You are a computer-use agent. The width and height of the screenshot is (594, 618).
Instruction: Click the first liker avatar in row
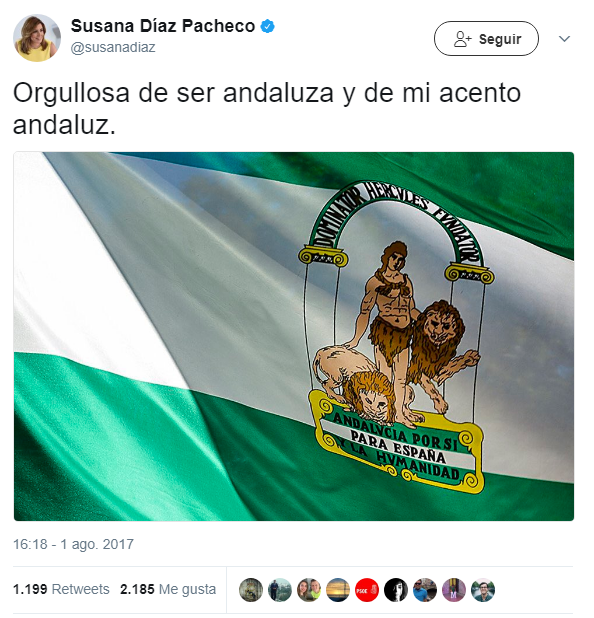[x=251, y=590]
